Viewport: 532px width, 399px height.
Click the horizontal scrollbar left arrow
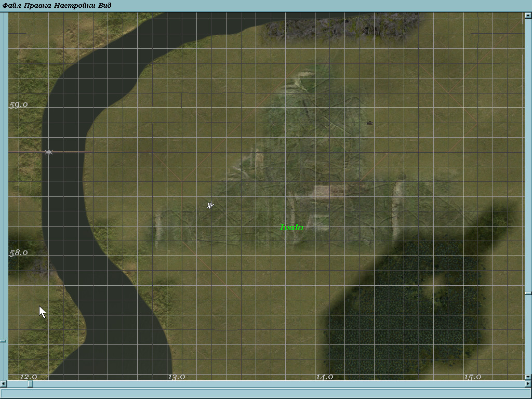pyautogui.click(x=4, y=384)
